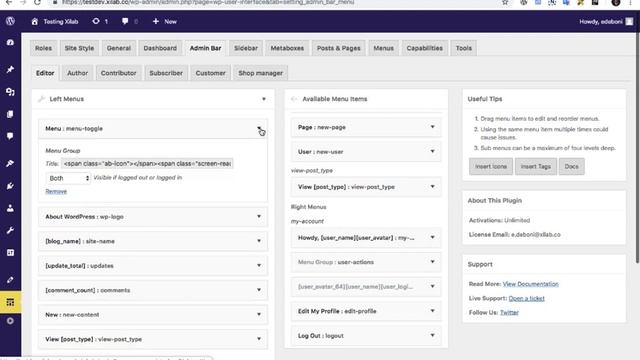
Task: Open Comments icon in left sidebar
Action: click(x=10, y=136)
